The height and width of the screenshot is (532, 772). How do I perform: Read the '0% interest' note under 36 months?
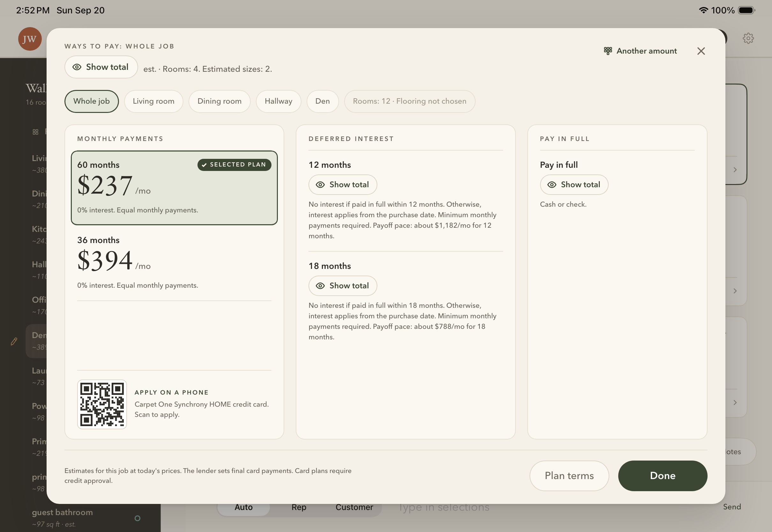pos(138,285)
